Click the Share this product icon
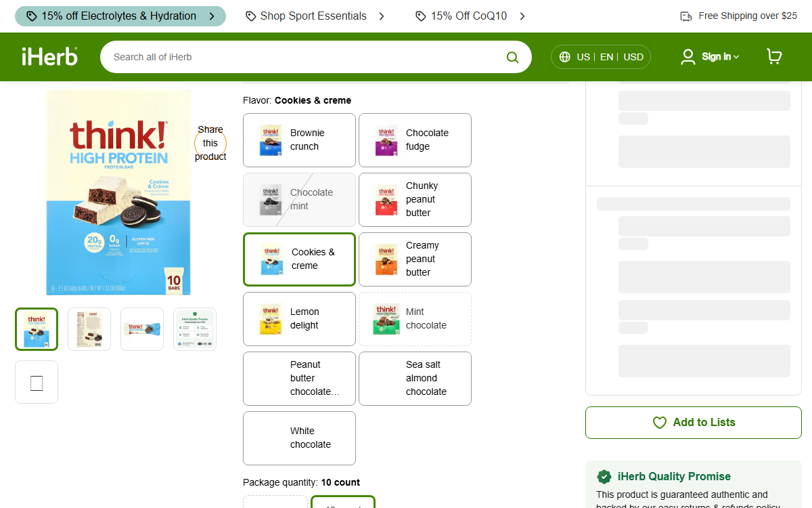Screen dimensions: 812x508 tap(210, 143)
